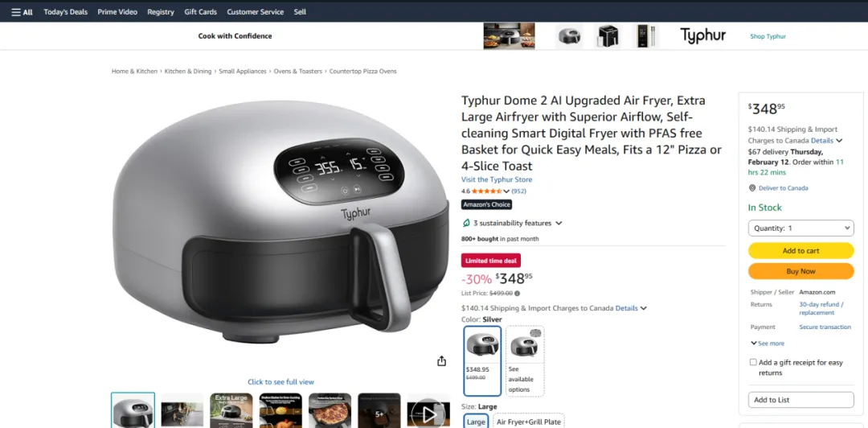
Task: Select the Silver color swatch
Action: pyautogui.click(x=482, y=361)
